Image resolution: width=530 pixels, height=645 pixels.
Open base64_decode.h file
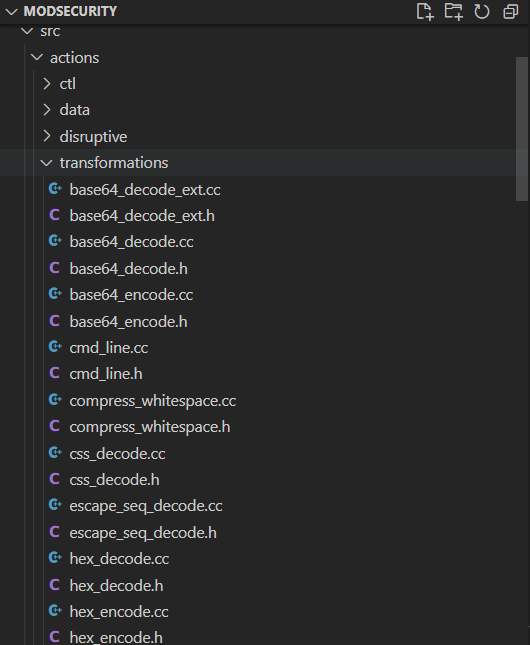(128, 269)
